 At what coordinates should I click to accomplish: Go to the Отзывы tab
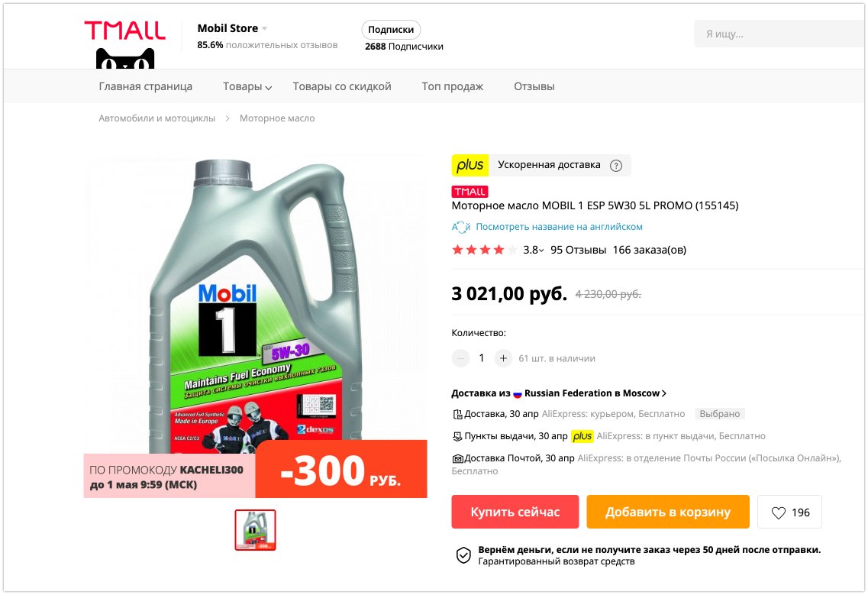[x=534, y=86]
